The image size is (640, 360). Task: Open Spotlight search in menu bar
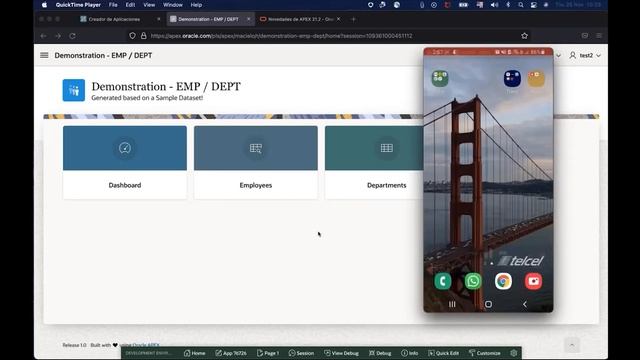point(521,5)
